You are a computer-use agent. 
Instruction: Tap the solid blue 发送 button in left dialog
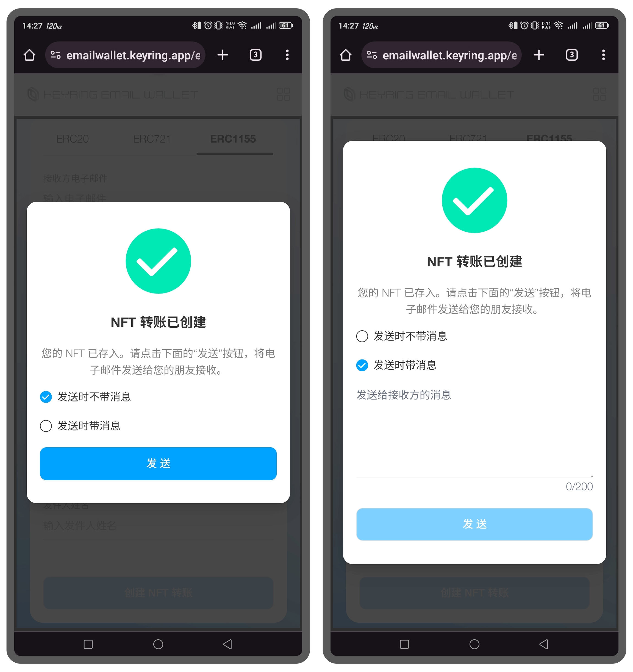(158, 464)
